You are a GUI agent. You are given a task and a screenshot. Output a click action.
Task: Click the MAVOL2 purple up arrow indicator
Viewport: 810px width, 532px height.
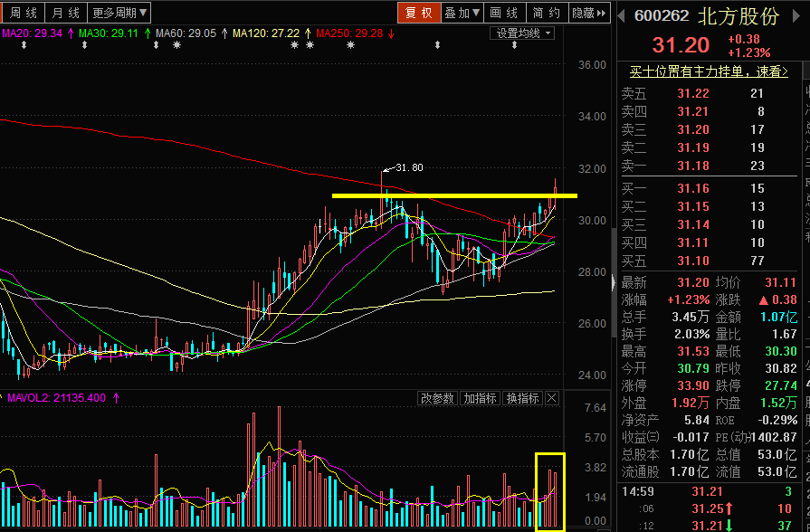click(116, 398)
